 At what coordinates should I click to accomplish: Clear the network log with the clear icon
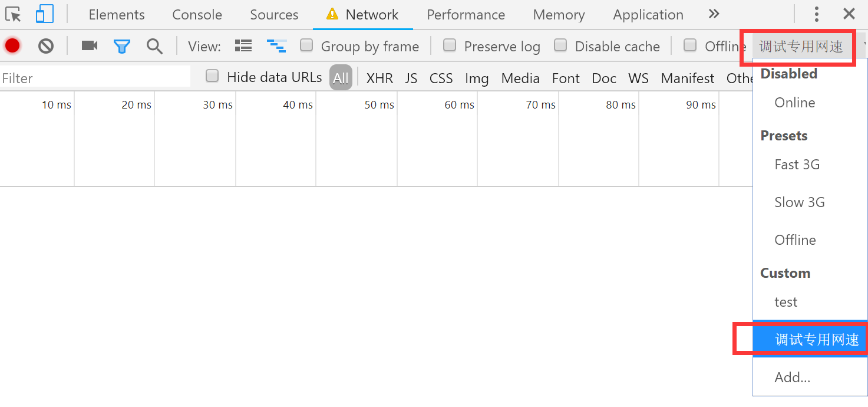point(46,45)
